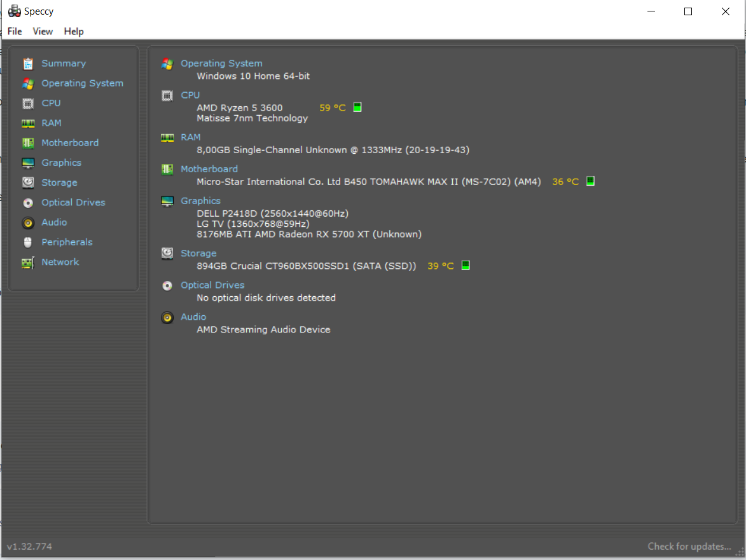Open the Optical Drives heading link
Image resolution: width=746 pixels, height=560 pixels.
point(212,285)
